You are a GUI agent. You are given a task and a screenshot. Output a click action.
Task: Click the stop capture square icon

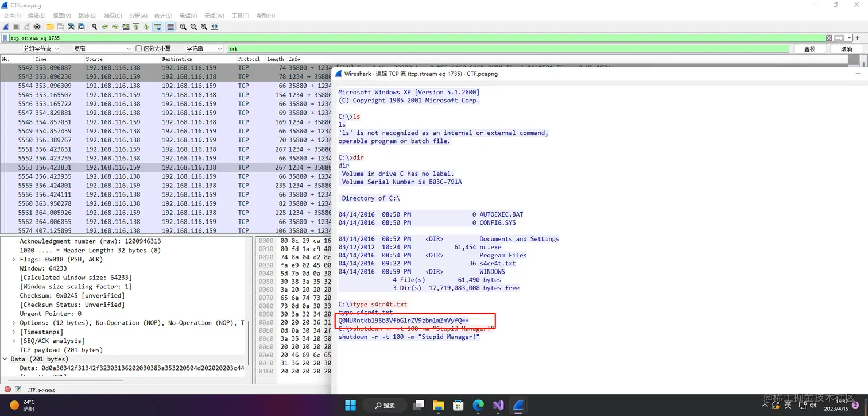pyautogui.click(x=16, y=26)
